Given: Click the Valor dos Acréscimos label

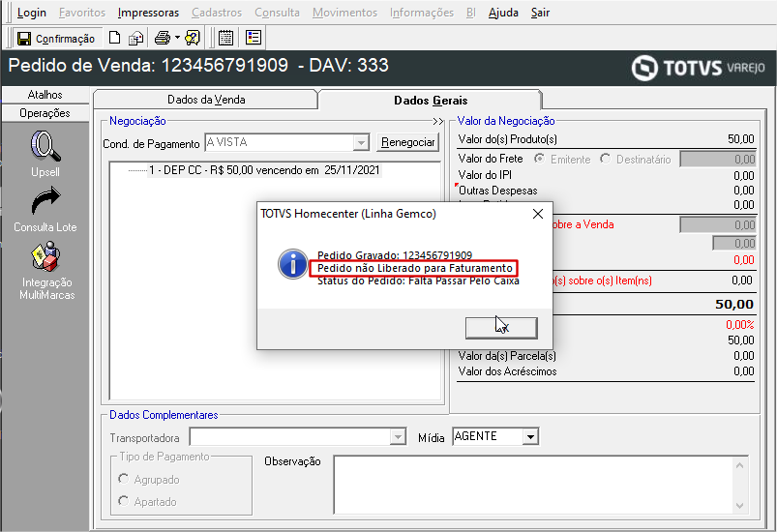Looking at the screenshot, I should [x=507, y=371].
